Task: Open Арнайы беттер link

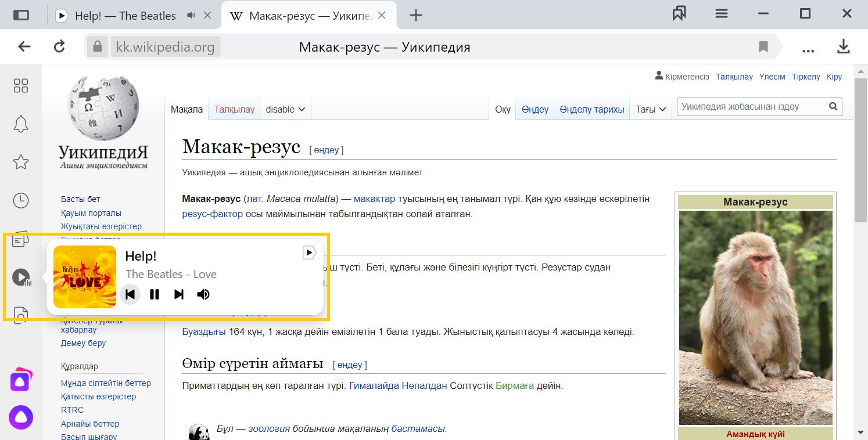Action: (x=90, y=424)
